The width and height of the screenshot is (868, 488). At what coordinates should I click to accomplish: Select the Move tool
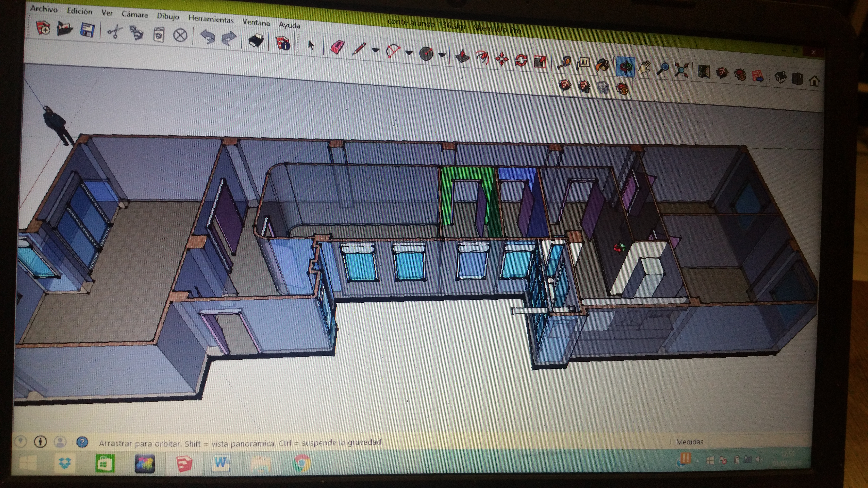(501, 59)
